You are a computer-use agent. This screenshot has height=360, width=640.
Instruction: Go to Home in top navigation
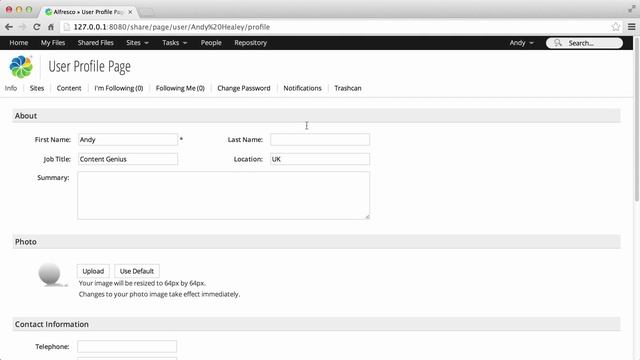19,43
